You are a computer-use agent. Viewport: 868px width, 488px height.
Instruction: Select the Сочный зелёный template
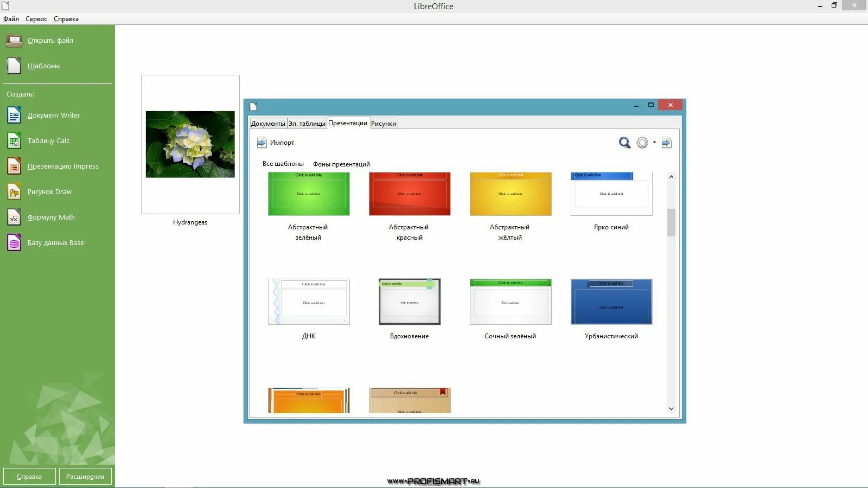tap(510, 302)
